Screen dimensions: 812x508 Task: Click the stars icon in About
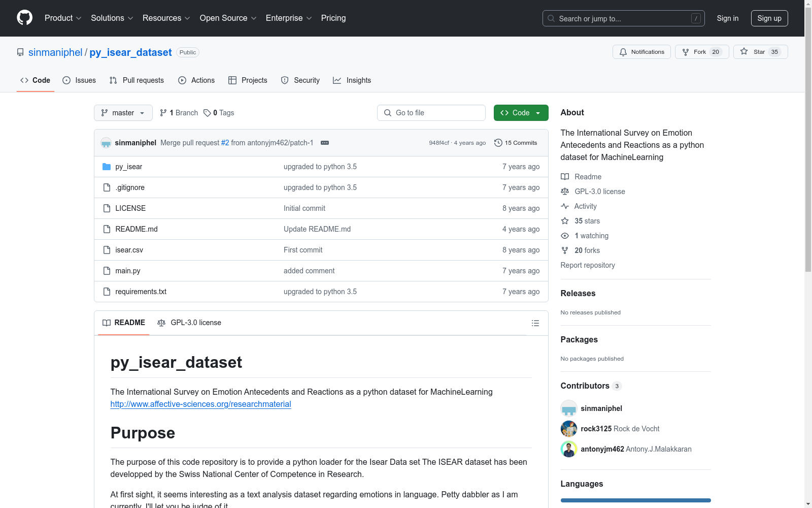click(x=565, y=221)
